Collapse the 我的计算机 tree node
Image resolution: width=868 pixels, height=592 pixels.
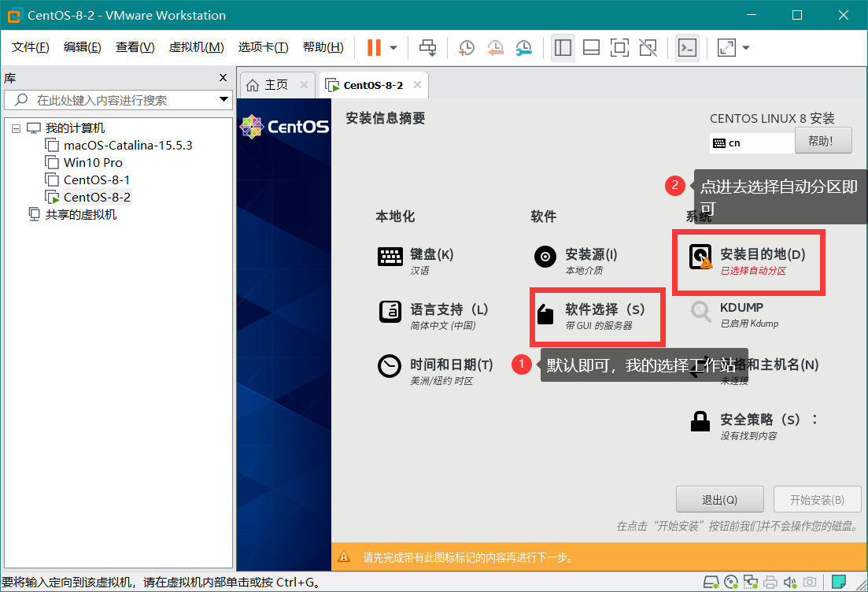16,128
